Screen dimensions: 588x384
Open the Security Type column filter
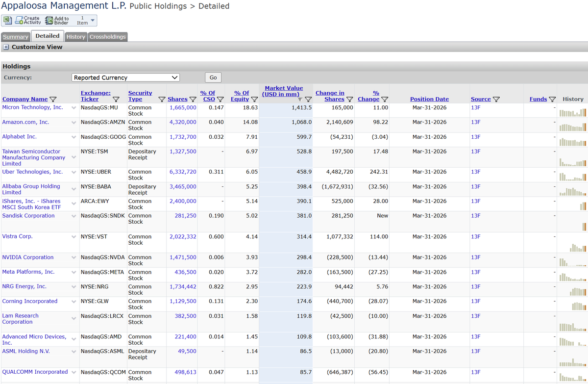point(162,100)
